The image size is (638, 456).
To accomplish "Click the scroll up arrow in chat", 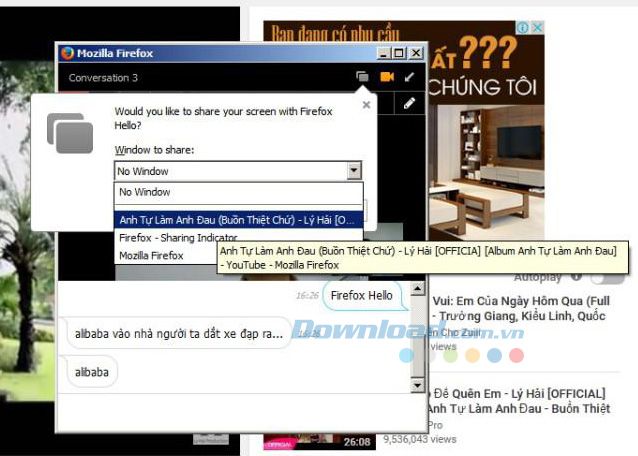I will point(418,288).
